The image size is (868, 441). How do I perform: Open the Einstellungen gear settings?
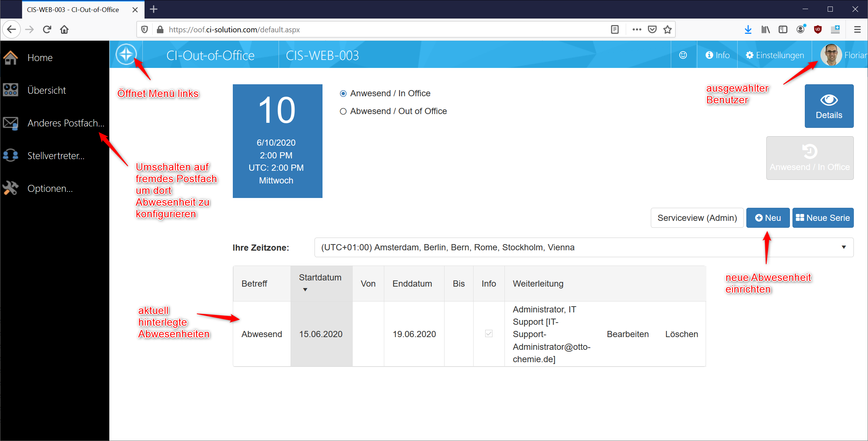774,55
